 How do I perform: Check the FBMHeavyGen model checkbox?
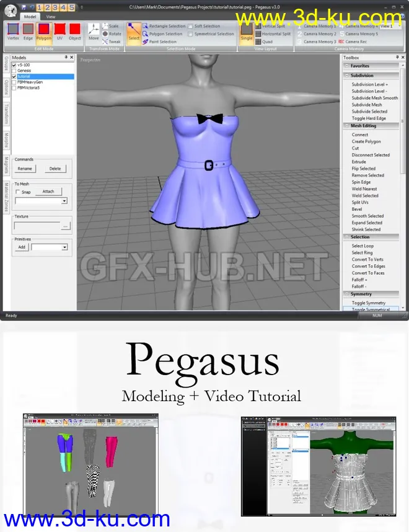[14, 82]
